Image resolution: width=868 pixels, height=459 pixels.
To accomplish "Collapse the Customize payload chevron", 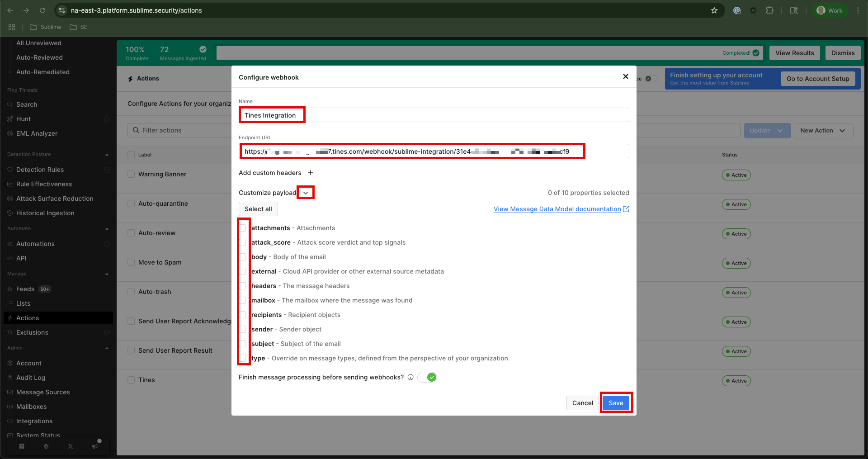I will click(306, 193).
